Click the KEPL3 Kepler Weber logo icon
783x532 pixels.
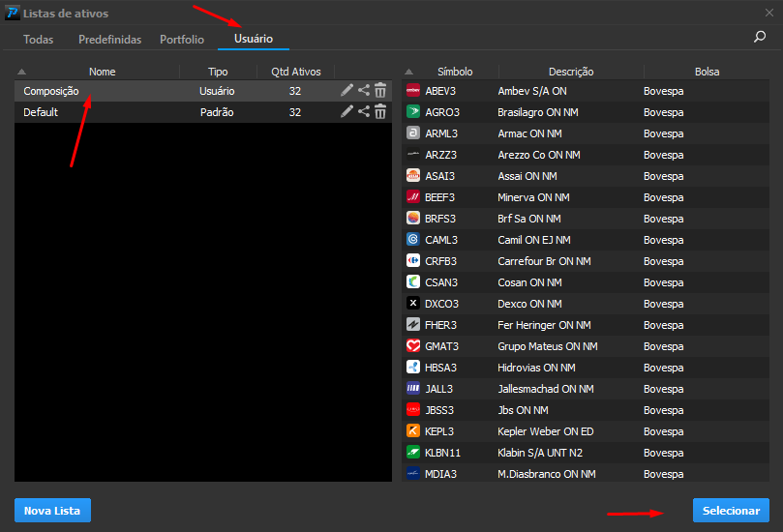click(413, 431)
